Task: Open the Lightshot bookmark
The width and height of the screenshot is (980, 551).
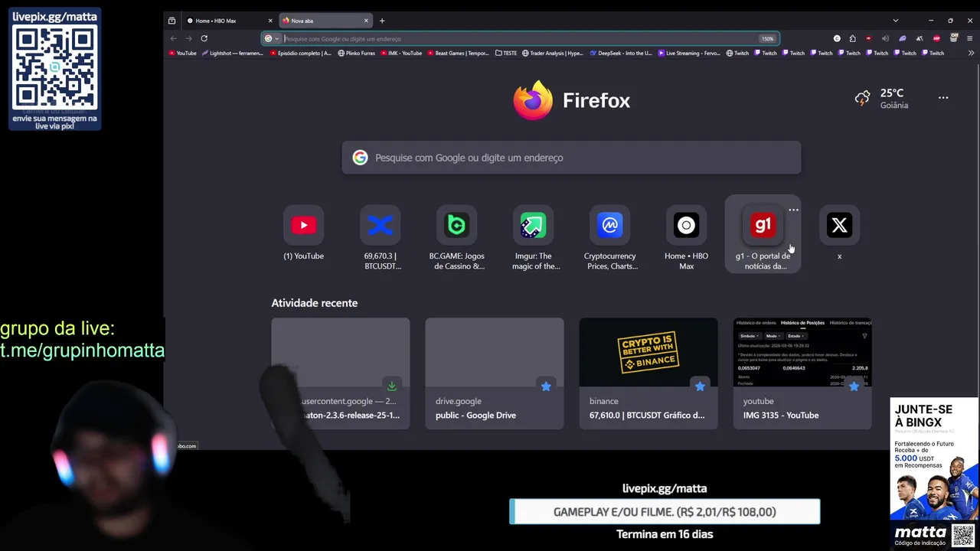Action: tap(233, 53)
